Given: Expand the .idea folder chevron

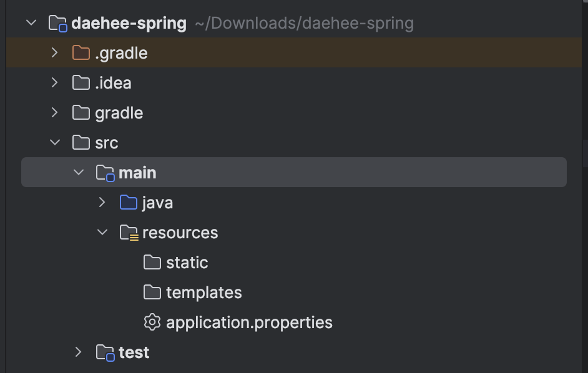Looking at the screenshot, I should pyautogui.click(x=55, y=82).
